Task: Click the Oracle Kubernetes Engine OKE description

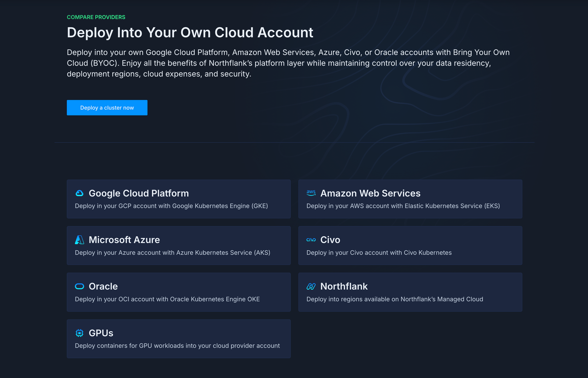Action: (x=167, y=299)
